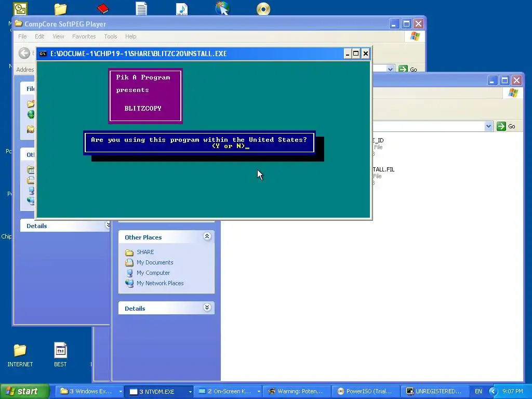
Task: Switch to the PowerISO taskbar button
Action: click(366, 392)
